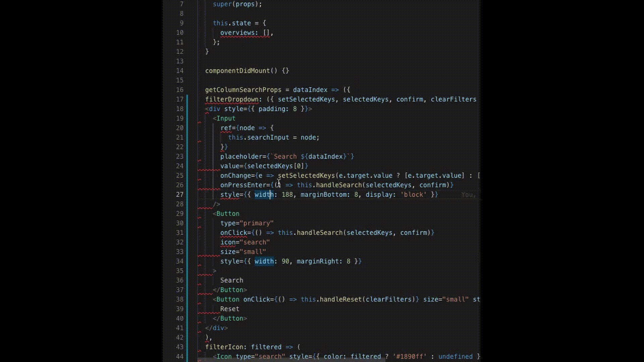Click the #1890ff hex color string

(409, 356)
